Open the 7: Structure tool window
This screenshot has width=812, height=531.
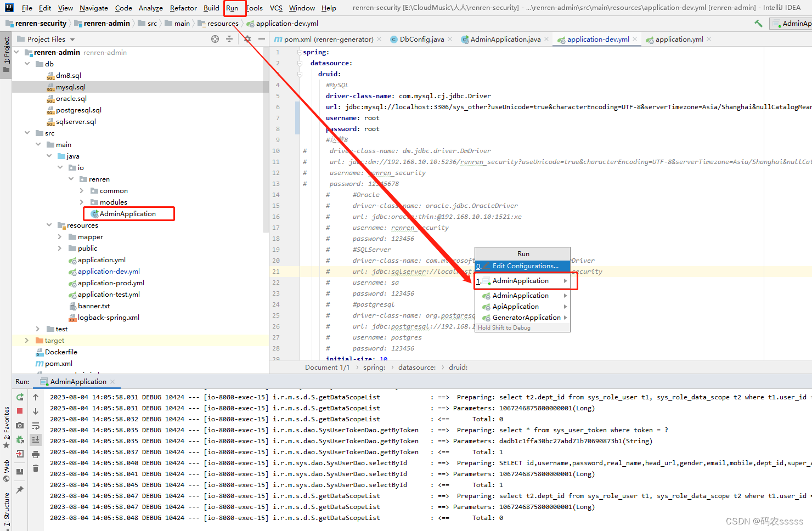[6, 510]
